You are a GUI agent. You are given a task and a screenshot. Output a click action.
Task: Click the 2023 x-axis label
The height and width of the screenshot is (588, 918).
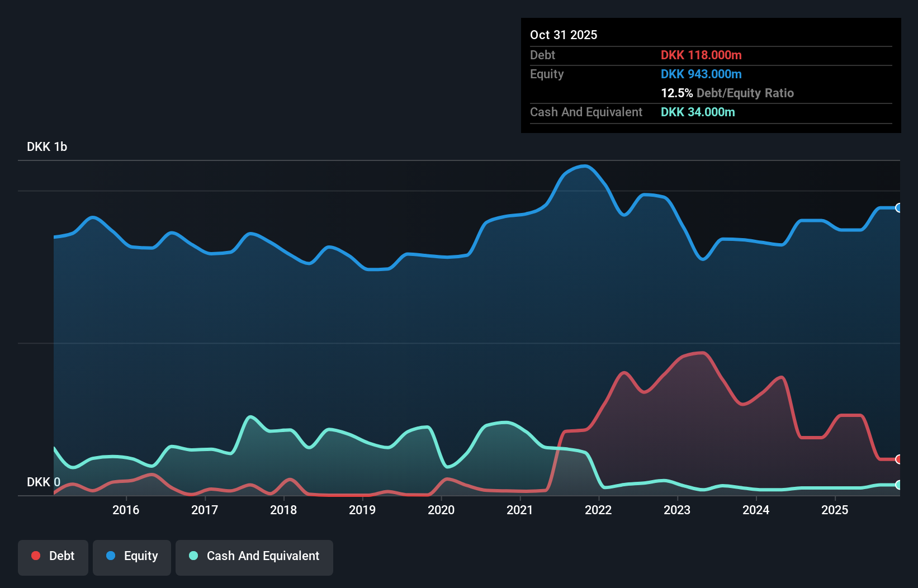677,510
